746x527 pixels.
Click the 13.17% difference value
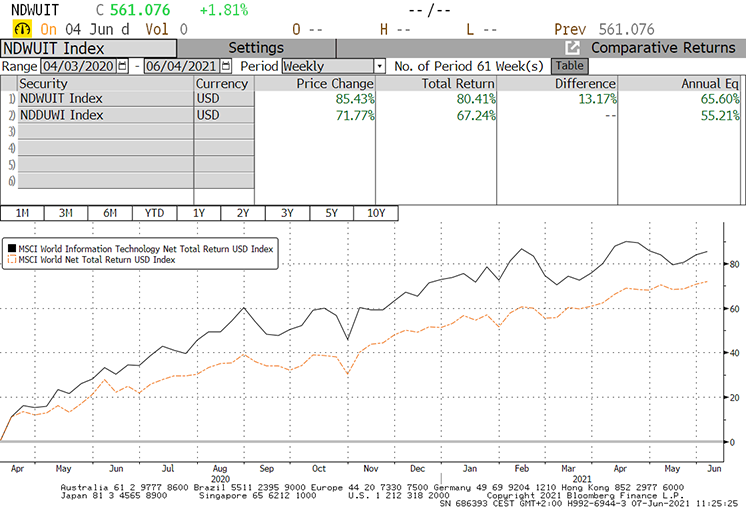pyautogui.click(x=598, y=99)
